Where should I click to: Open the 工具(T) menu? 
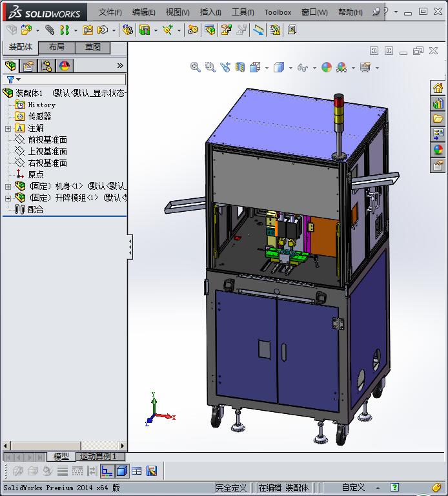pyautogui.click(x=243, y=12)
